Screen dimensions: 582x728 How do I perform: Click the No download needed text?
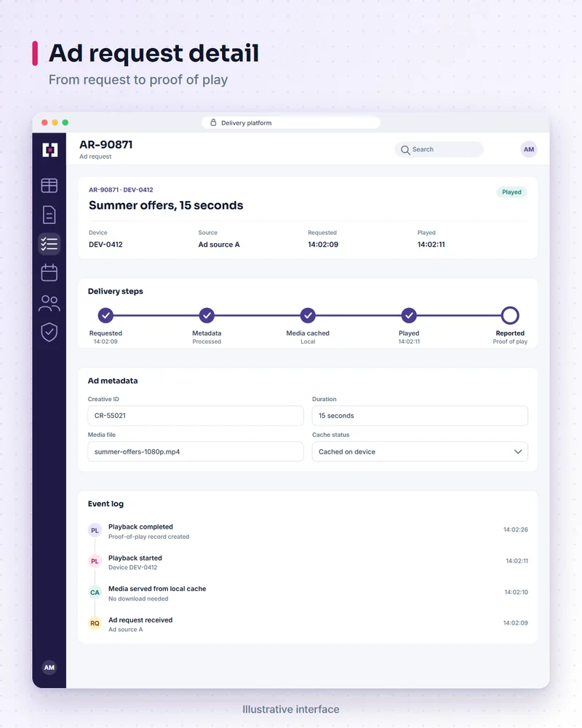[138, 599]
